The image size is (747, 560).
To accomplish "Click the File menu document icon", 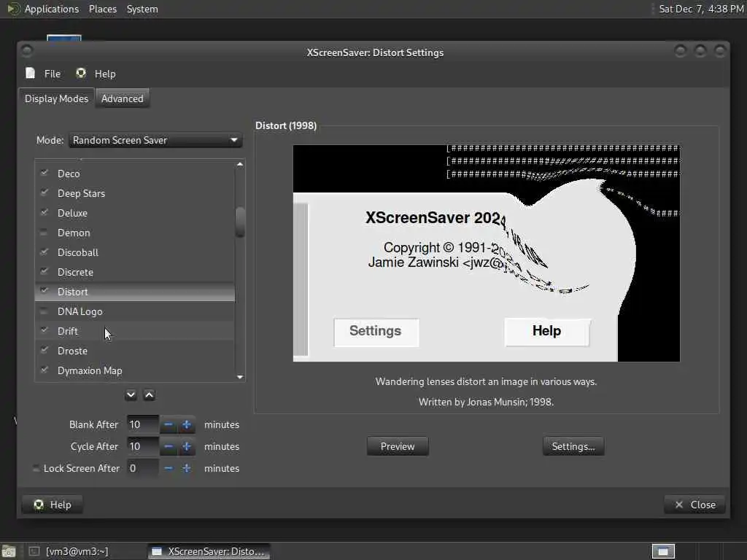I will [31, 73].
